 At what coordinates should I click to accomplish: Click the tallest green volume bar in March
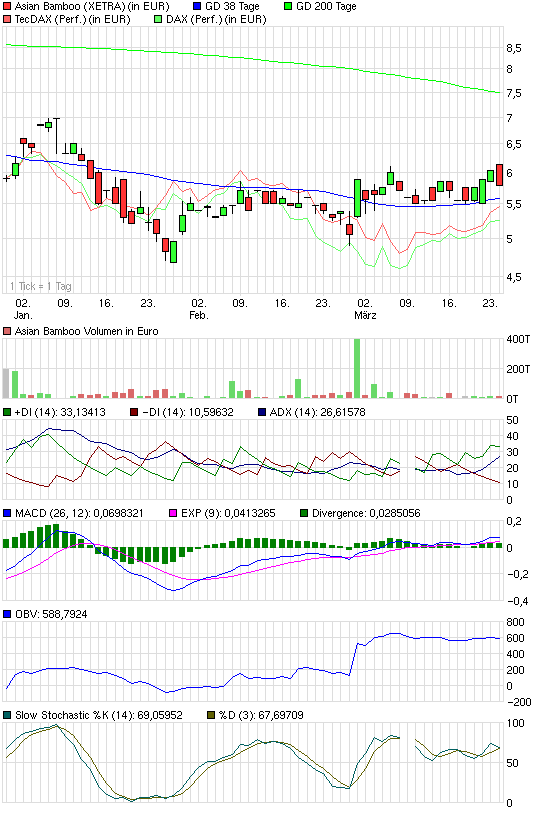pyautogui.click(x=357, y=368)
